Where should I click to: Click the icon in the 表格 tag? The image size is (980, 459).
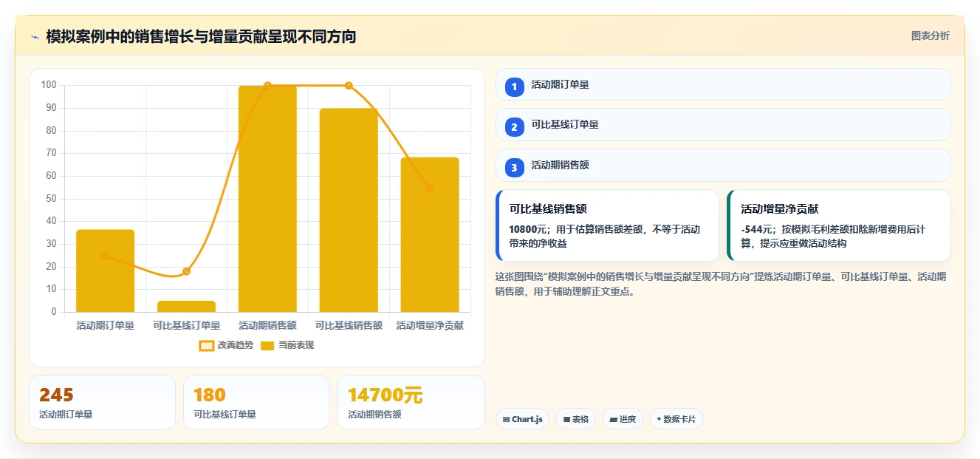pyautogui.click(x=566, y=419)
